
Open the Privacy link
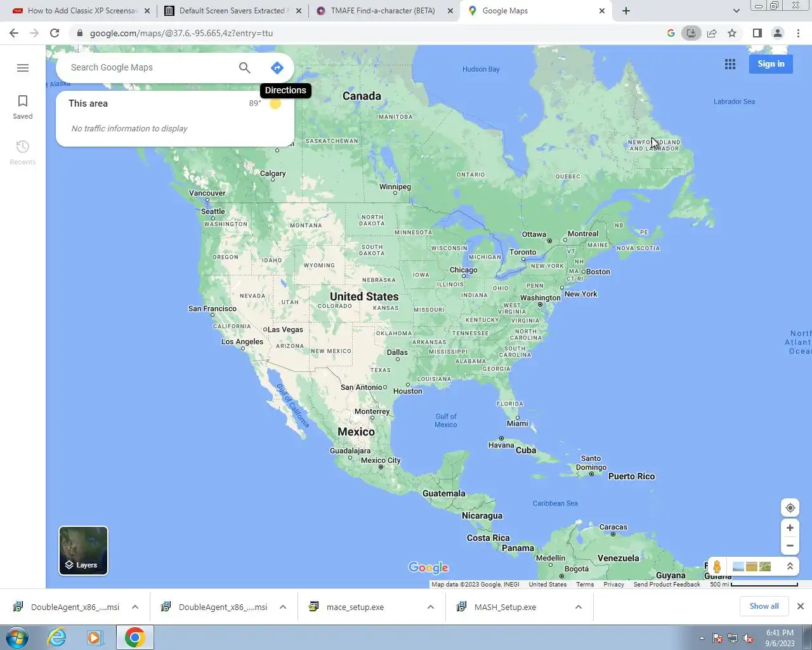click(x=613, y=585)
